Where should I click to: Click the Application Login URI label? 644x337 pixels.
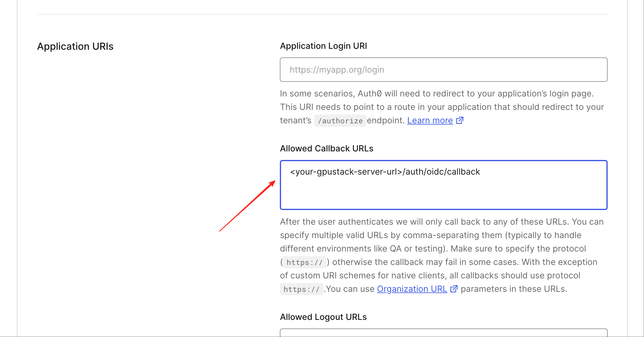[323, 46]
